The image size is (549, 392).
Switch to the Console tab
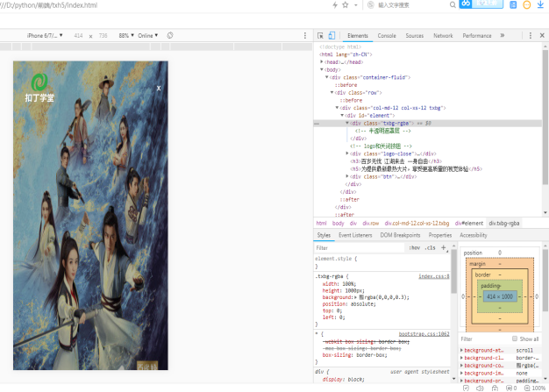click(387, 36)
